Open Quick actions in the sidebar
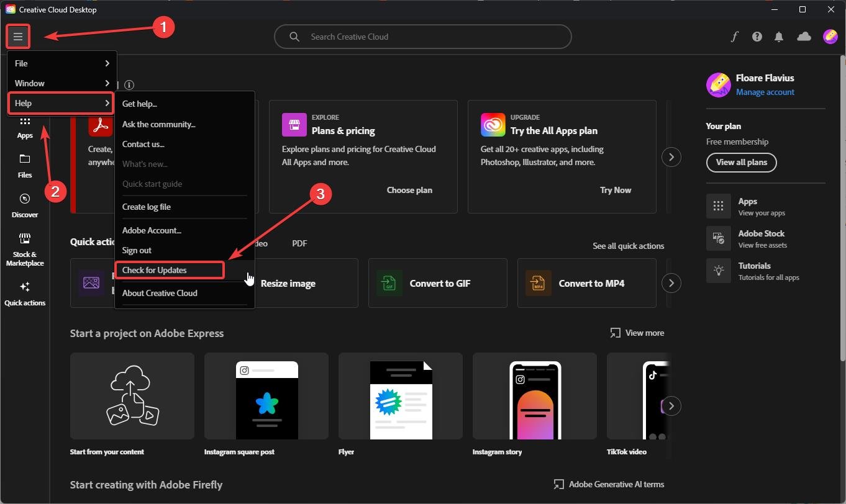846x504 pixels. coord(25,294)
